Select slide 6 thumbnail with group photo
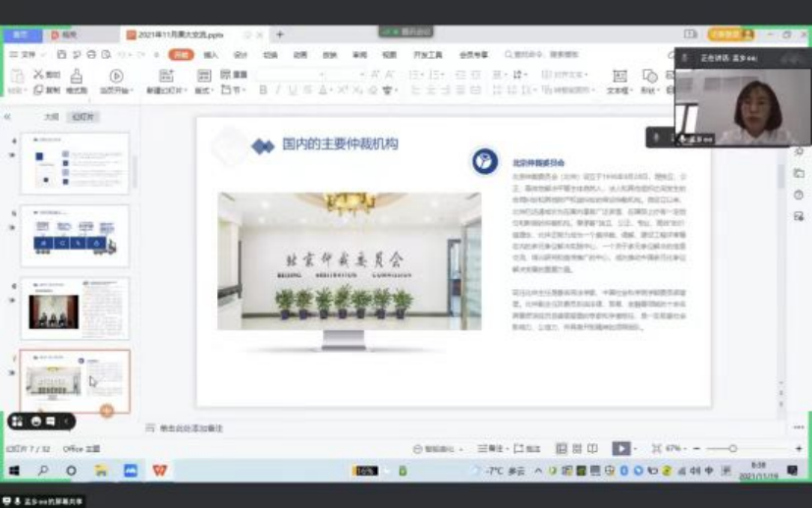The image size is (812, 509). 75,309
